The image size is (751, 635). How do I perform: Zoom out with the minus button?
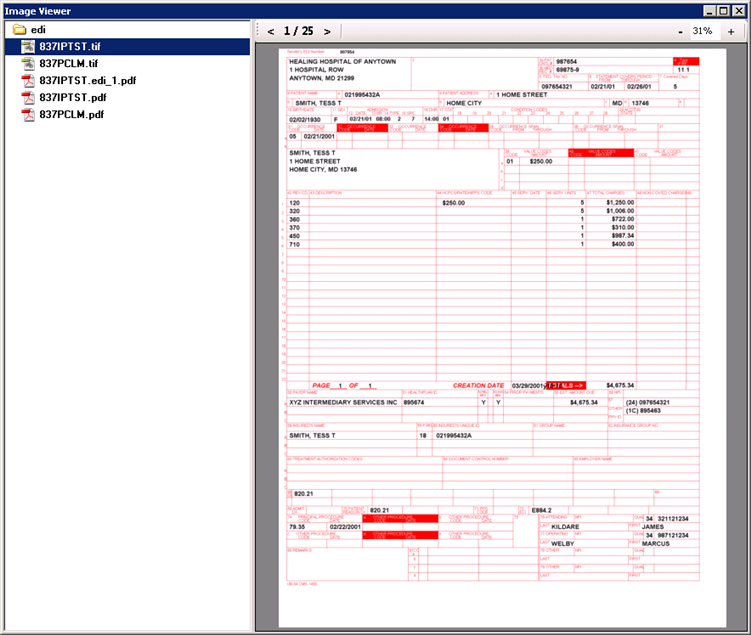click(680, 32)
